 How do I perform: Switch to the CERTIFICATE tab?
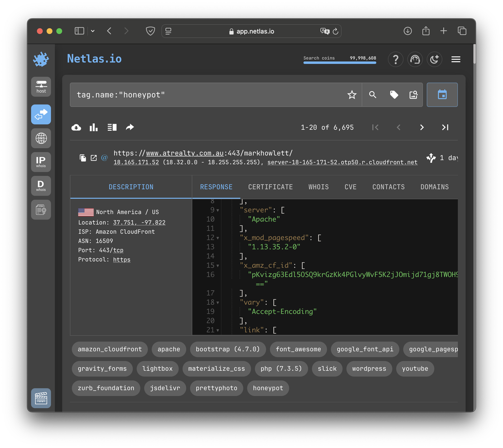tap(271, 187)
